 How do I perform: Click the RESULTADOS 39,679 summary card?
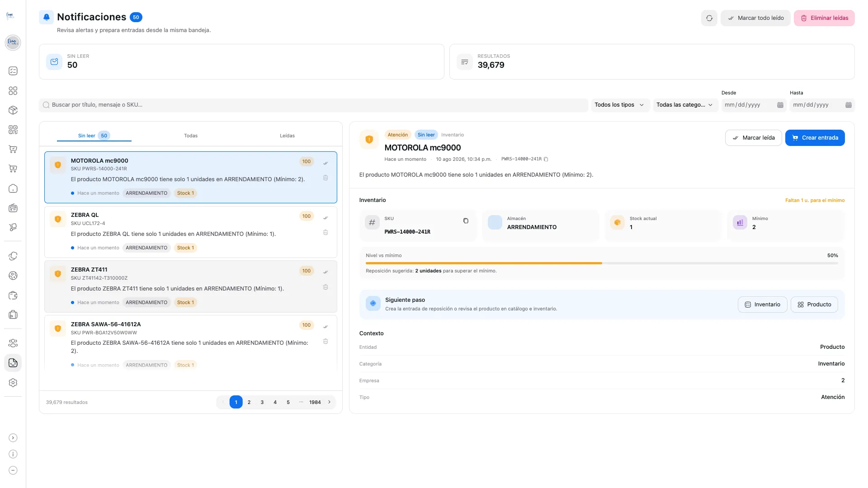click(x=652, y=62)
